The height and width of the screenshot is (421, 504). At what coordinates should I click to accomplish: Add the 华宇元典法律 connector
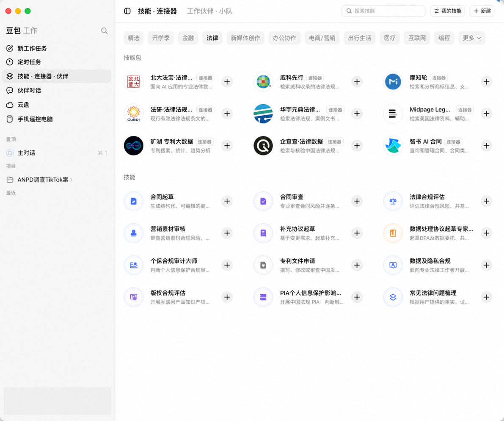pos(357,114)
